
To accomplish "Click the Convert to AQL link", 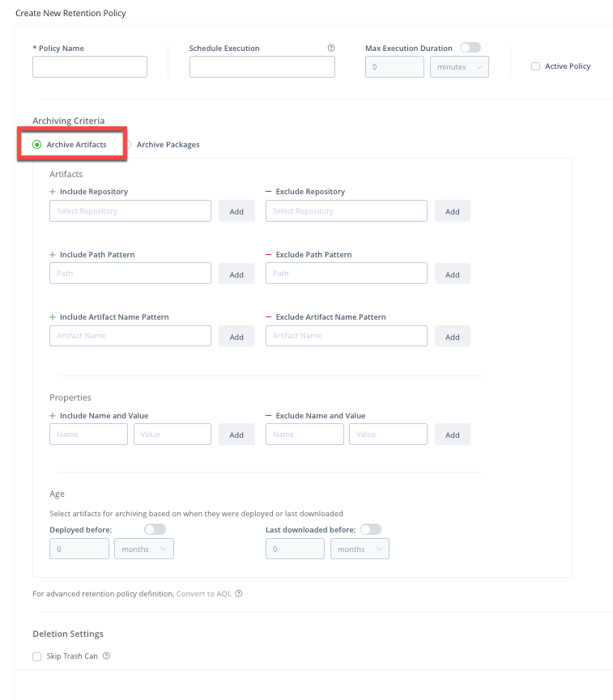I will pyautogui.click(x=204, y=593).
